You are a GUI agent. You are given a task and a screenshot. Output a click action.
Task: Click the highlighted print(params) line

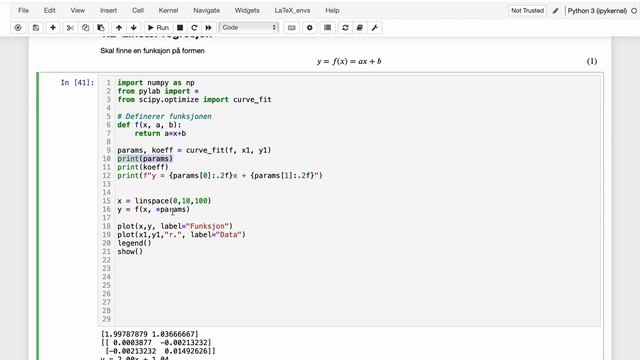coord(145,159)
